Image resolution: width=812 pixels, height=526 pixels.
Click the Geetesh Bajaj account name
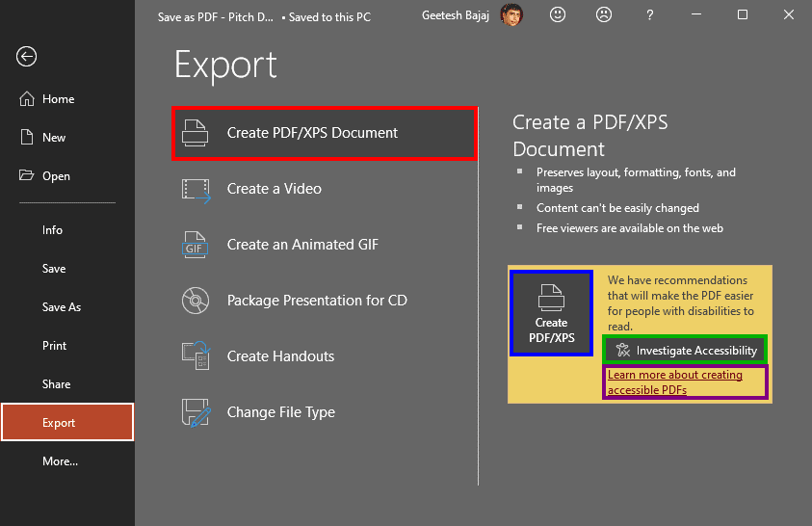pos(456,15)
